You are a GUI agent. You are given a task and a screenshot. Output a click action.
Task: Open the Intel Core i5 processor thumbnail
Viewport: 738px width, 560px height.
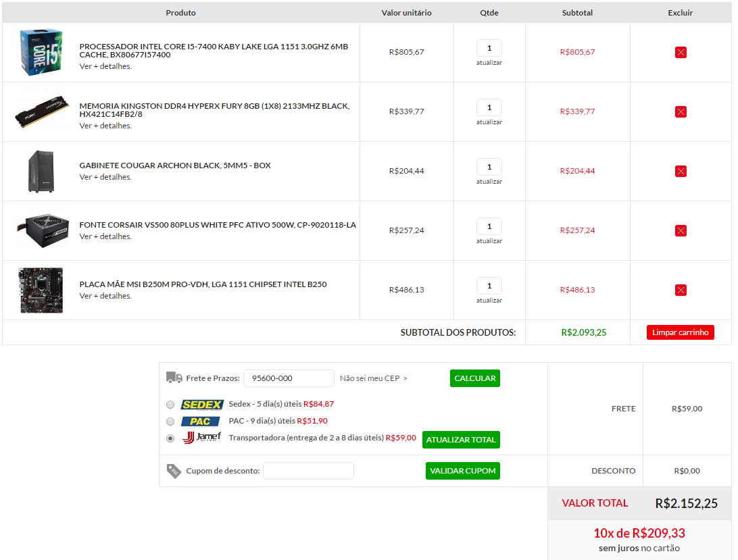click(x=41, y=52)
